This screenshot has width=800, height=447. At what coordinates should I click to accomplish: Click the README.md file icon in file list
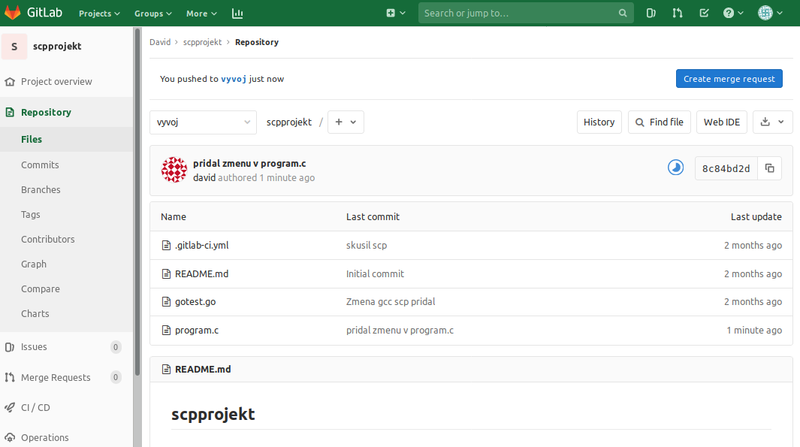tap(166, 274)
